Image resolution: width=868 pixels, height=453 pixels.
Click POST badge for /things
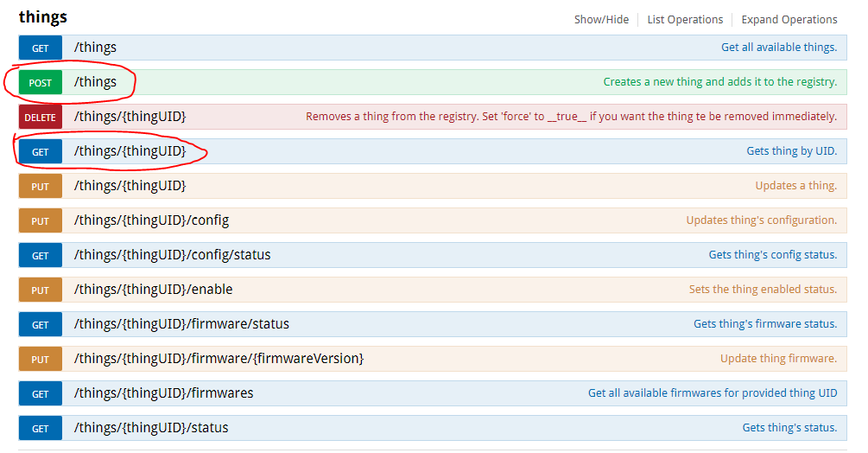point(41,82)
